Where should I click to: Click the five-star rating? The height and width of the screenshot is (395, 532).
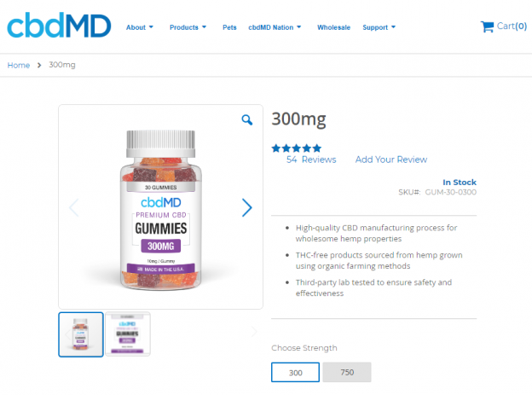click(x=296, y=148)
